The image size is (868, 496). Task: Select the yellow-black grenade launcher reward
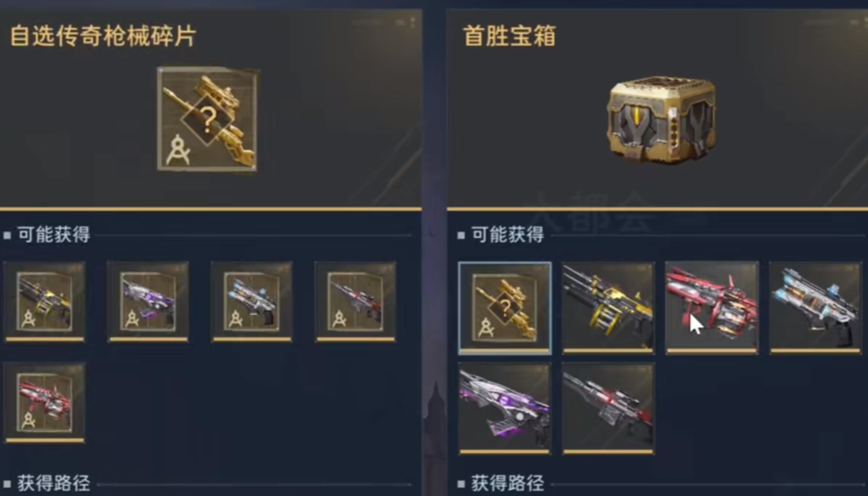point(609,308)
